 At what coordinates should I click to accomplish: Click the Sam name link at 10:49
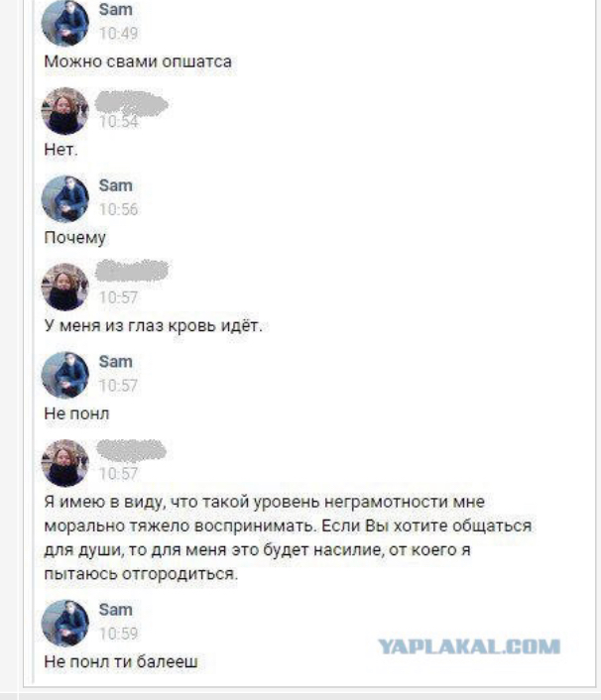click(116, 9)
